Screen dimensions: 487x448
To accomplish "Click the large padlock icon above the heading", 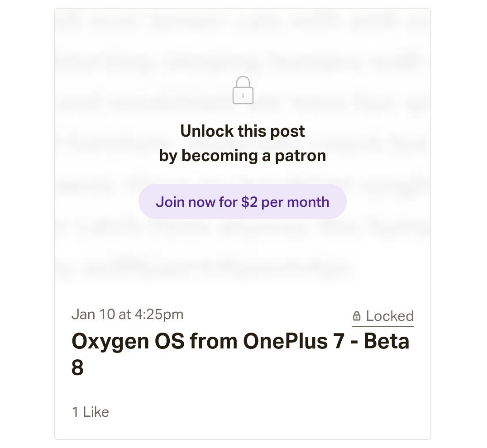I will click(x=243, y=90).
